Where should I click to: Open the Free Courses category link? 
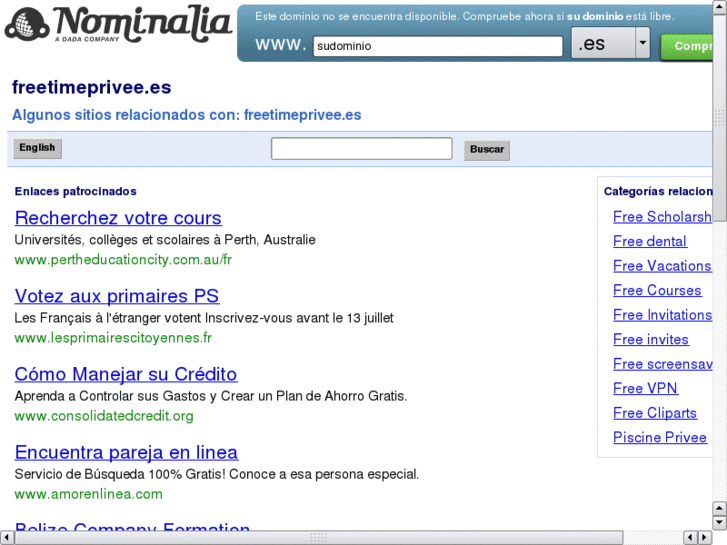657,290
